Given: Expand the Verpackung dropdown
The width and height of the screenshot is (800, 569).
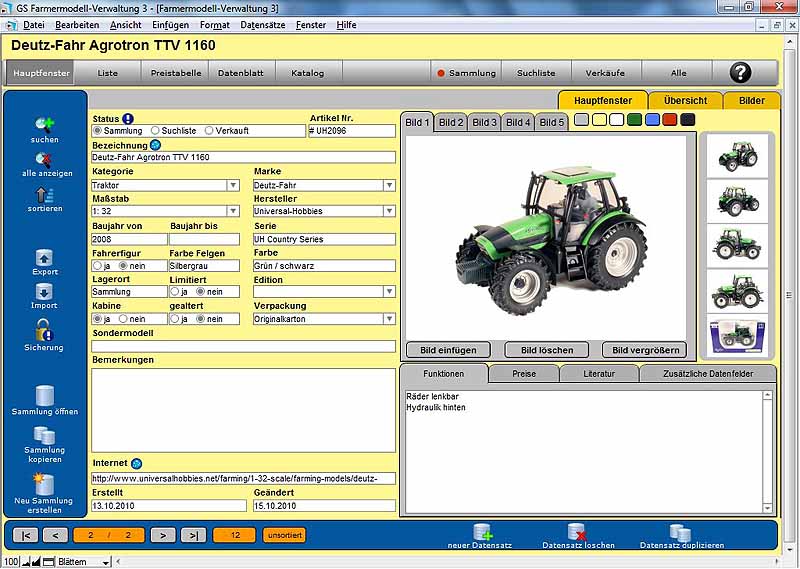Looking at the screenshot, I should click(x=389, y=319).
